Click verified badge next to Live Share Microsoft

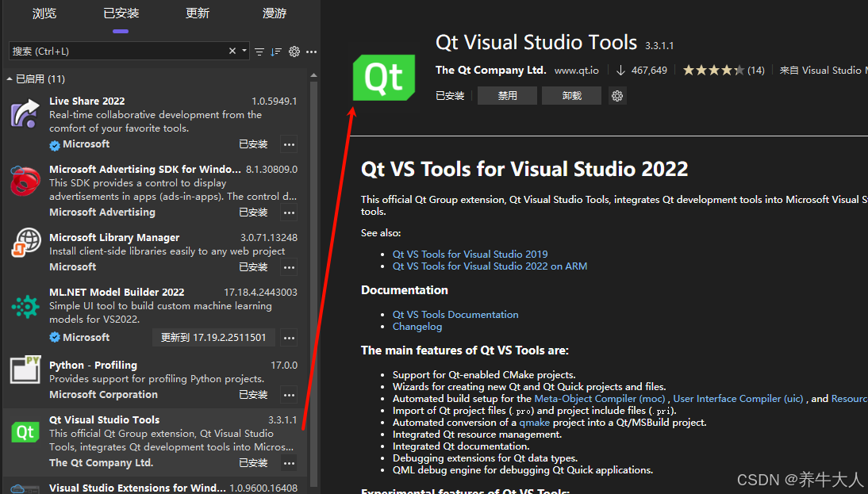coord(54,145)
